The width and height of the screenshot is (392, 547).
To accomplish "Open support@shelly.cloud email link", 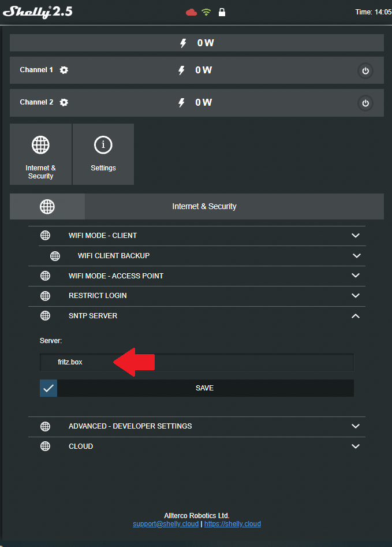I will 166,524.
